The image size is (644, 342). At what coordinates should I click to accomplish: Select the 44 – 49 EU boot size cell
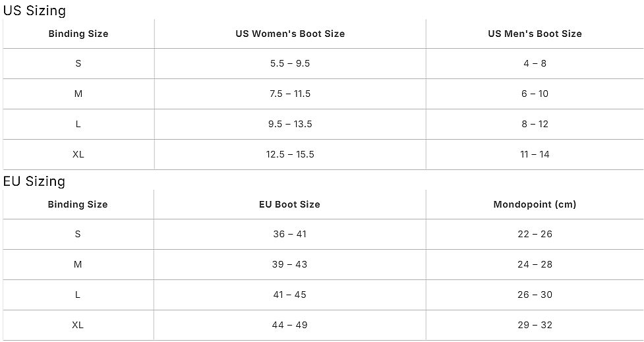[x=289, y=325]
